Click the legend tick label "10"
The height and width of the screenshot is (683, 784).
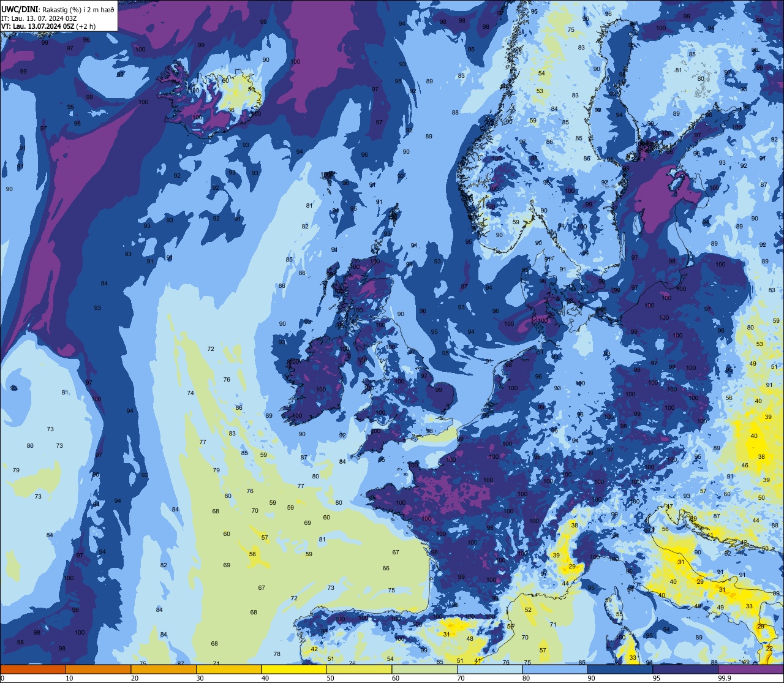pyautogui.click(x=69, y=678)
